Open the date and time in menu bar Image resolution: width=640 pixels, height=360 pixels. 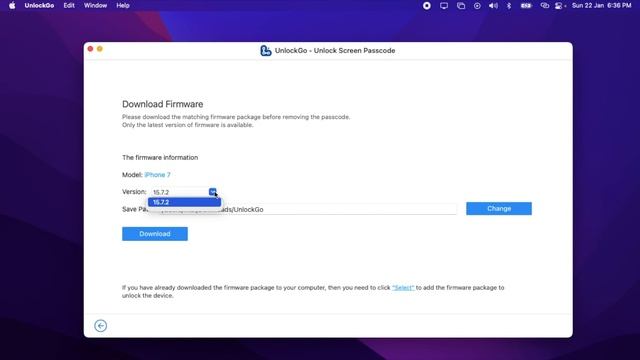click(x=602, y=5)
